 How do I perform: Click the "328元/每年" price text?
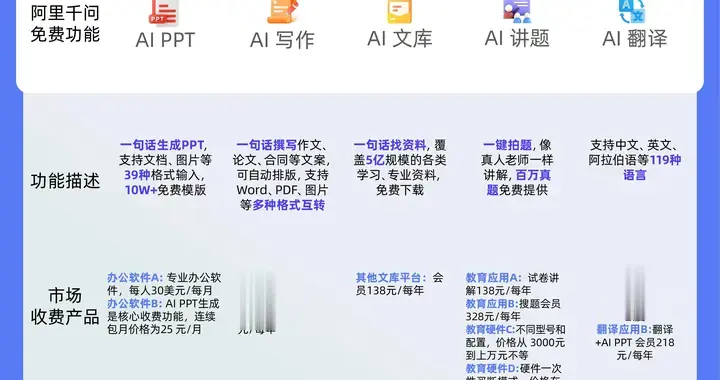click(x=493, y=317)
